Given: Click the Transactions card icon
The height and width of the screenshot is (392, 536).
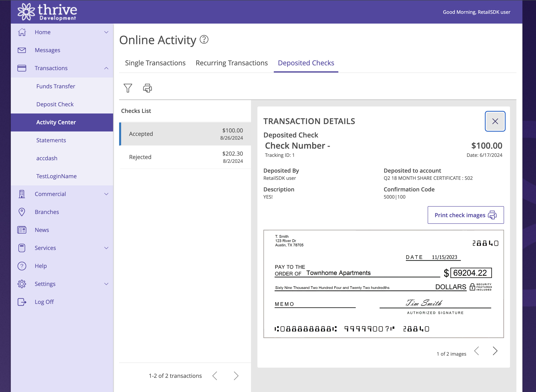Looking at the screenshot, I should coord(22,68).
